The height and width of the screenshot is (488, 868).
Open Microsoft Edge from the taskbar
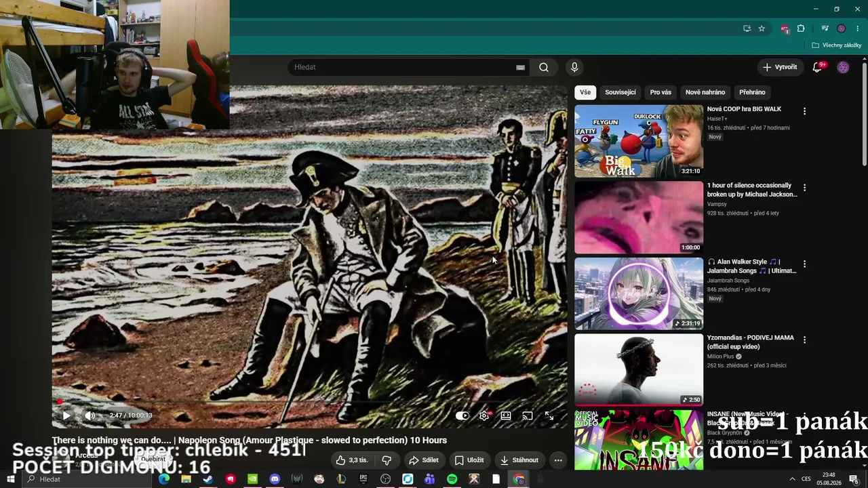coord(163,479)
